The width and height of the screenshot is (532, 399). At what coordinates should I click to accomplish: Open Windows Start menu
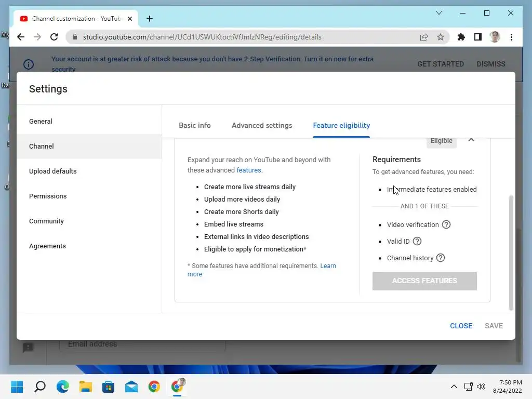(x=17, y=387)
